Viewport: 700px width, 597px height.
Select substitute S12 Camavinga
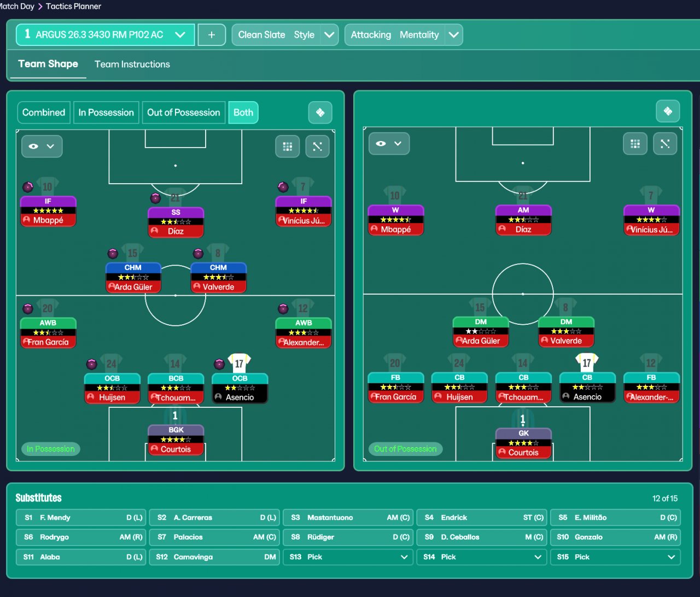214,557
